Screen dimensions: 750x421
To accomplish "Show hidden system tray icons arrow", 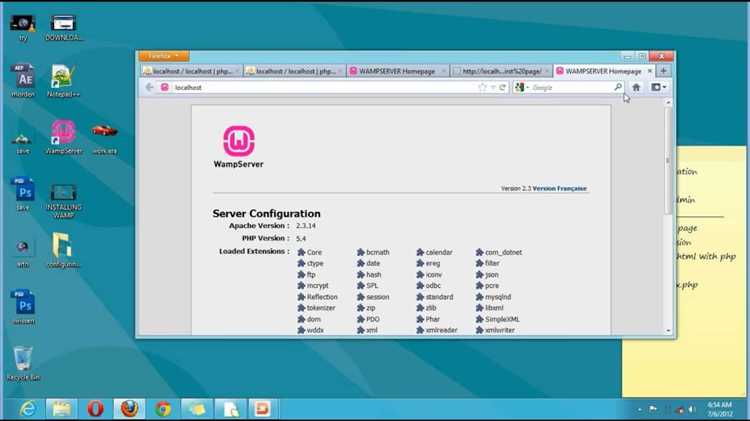I will [x=640, y=410].
